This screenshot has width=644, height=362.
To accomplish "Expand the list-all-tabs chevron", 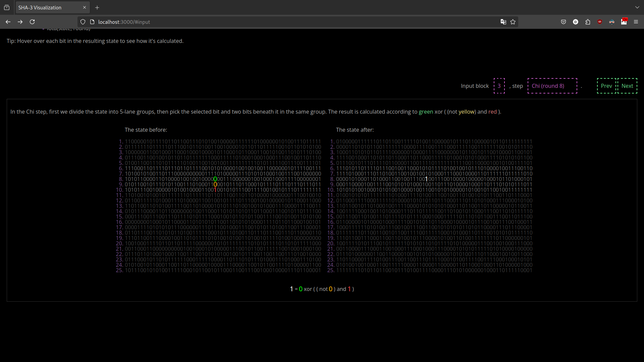I will (x=637, y=7).
